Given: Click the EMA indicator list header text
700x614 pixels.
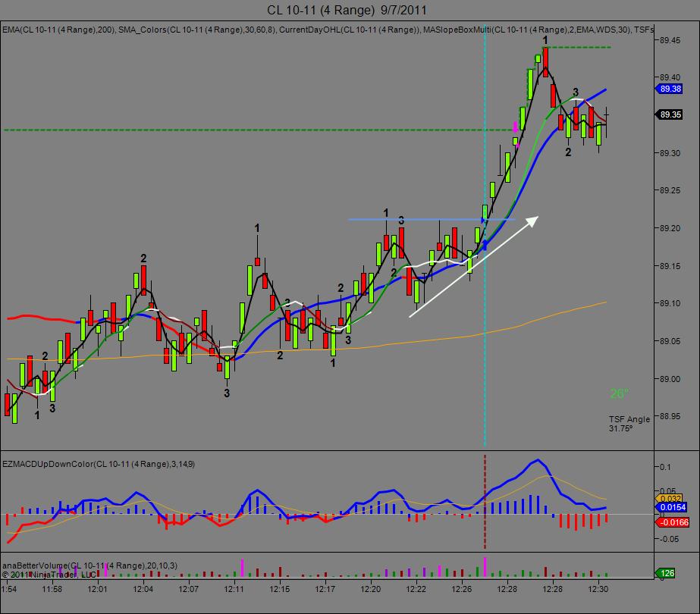Looking at the screenshot, I should [x=328, y=30].
